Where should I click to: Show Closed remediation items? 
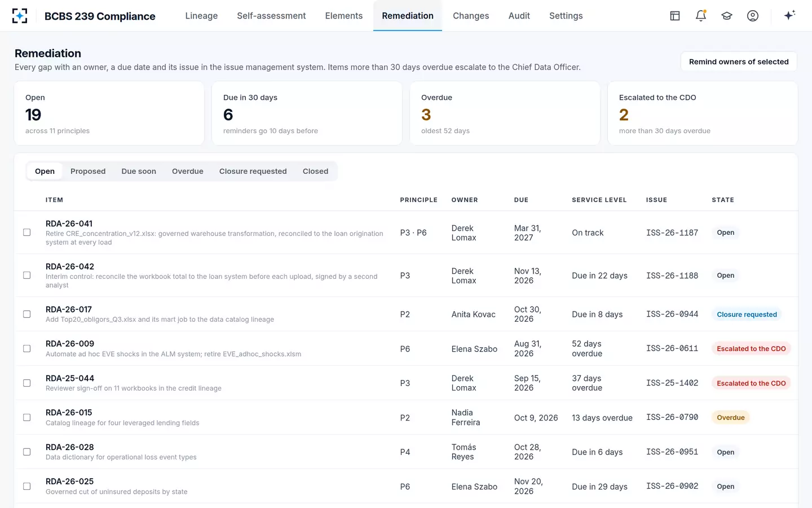tap(315, 171)
